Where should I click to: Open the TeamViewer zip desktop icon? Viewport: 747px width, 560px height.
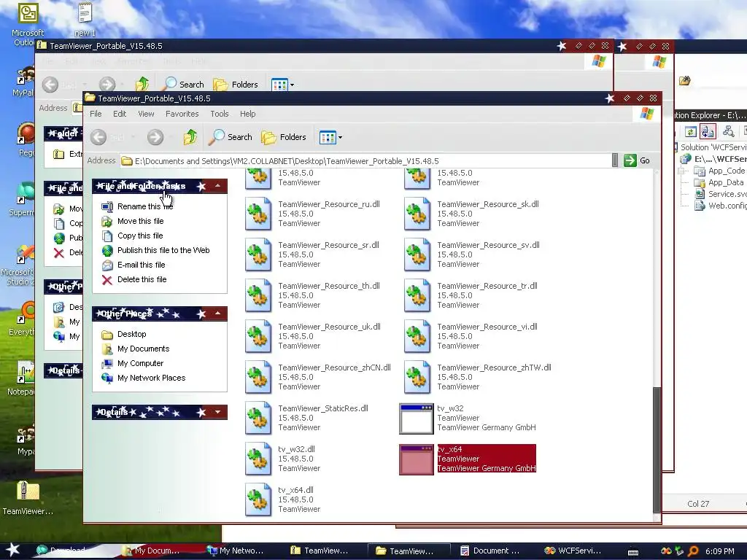pyautogui.click(x=28, y=498)
